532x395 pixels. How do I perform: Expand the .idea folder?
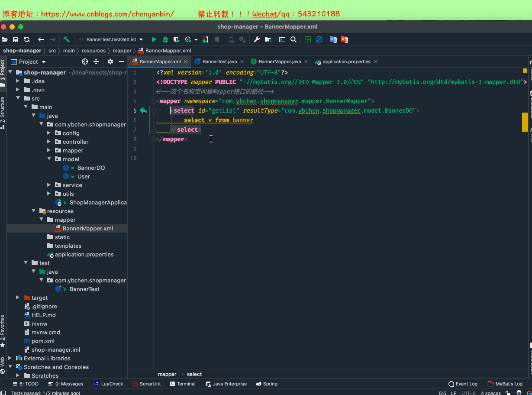tap(18, 81)
